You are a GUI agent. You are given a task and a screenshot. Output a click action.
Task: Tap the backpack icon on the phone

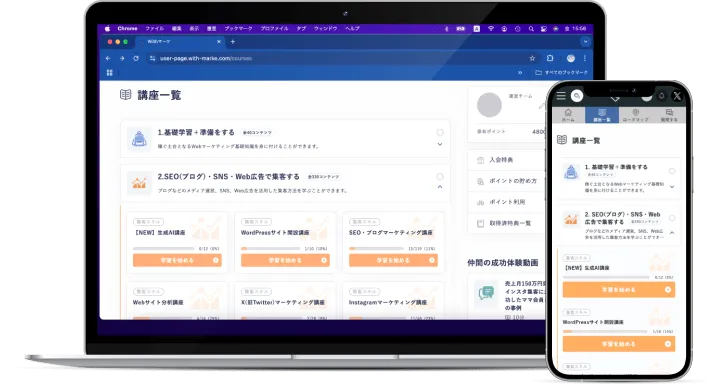pyautogui.click(x=571, y=172)
